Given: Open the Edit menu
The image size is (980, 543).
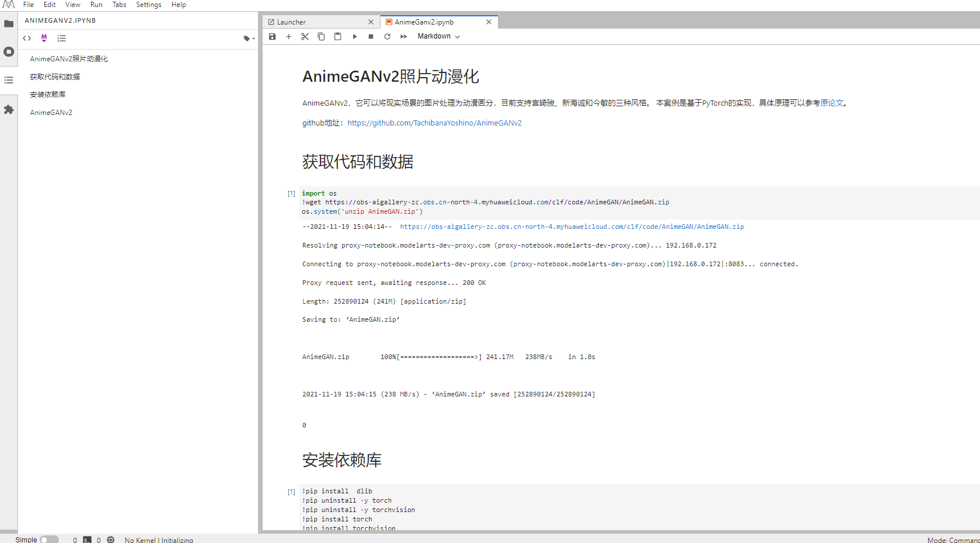Looking at the screenshot, I should click(50, 5).
